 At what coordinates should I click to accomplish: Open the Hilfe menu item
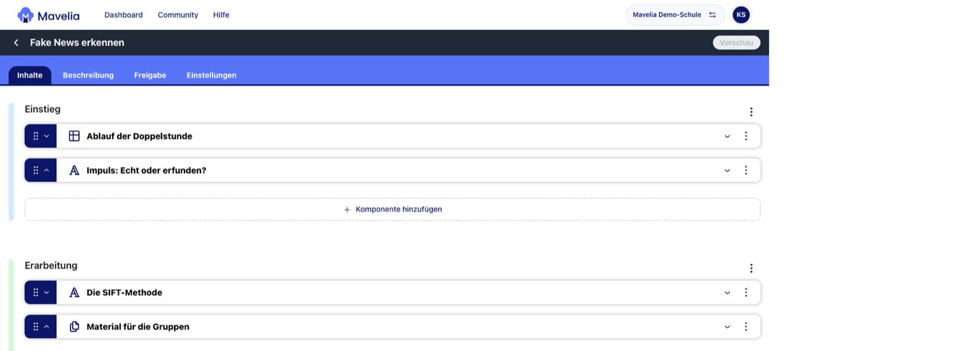221,15
